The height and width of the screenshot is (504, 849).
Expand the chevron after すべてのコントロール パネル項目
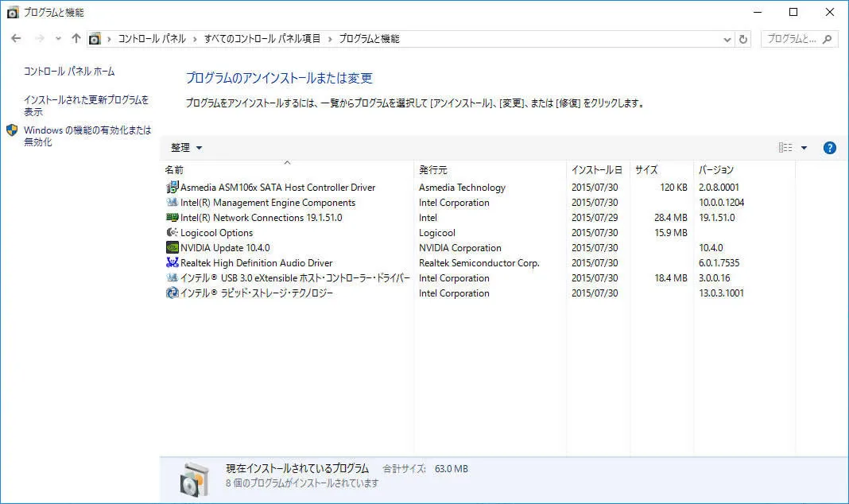pyautogui.click(x=330, y=39)
